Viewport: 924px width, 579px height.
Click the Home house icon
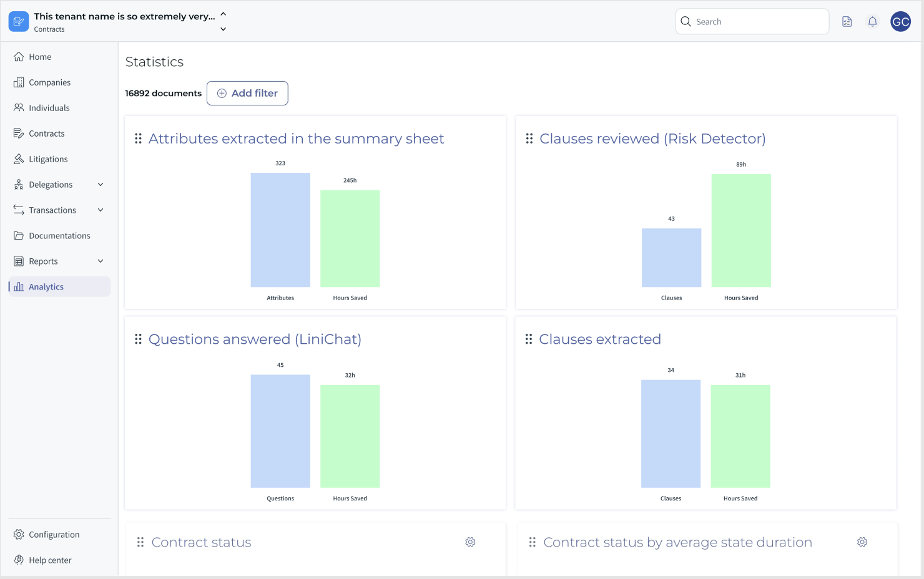[x=19, y=57]
